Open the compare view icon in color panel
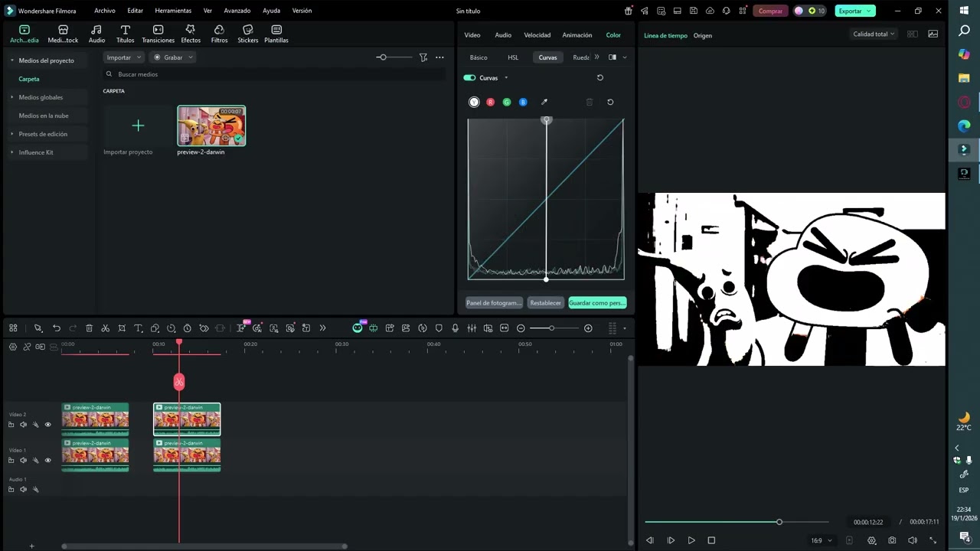Viewport: 980px width, 551px height. [x=612, y=57]
